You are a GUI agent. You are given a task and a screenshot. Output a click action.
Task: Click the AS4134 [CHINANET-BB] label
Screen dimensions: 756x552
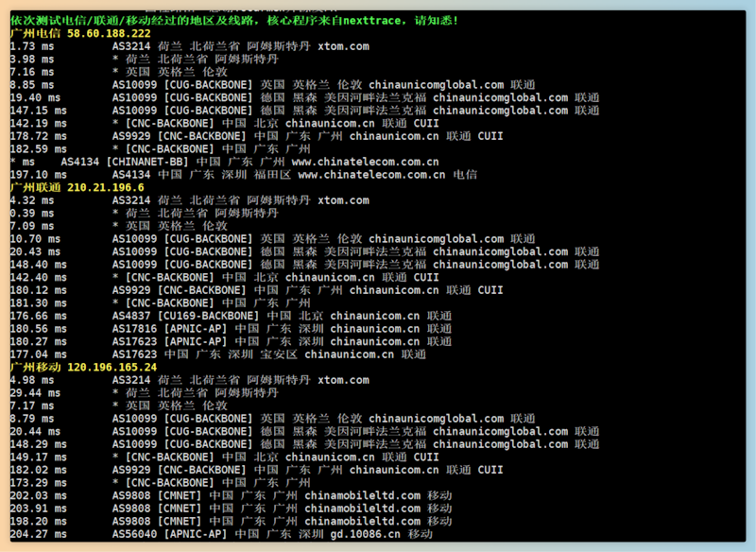click(125, 162)
